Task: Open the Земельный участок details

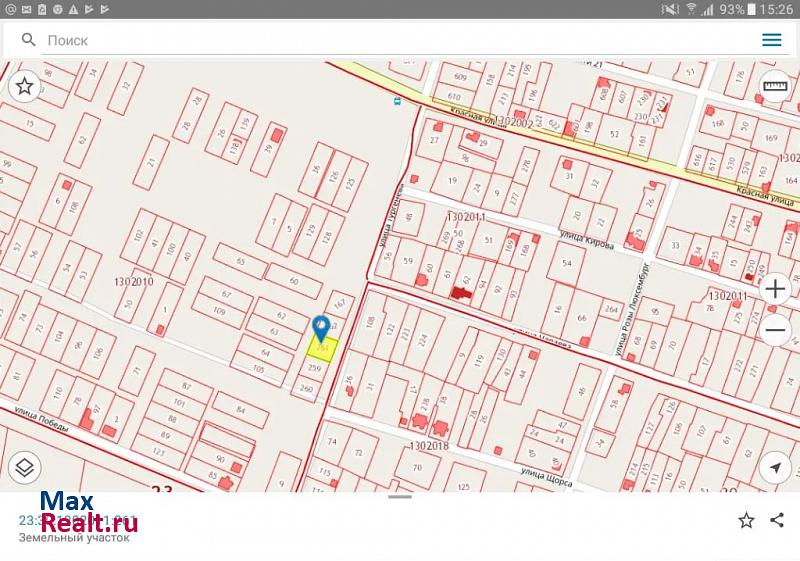Action: coord(74,537)
